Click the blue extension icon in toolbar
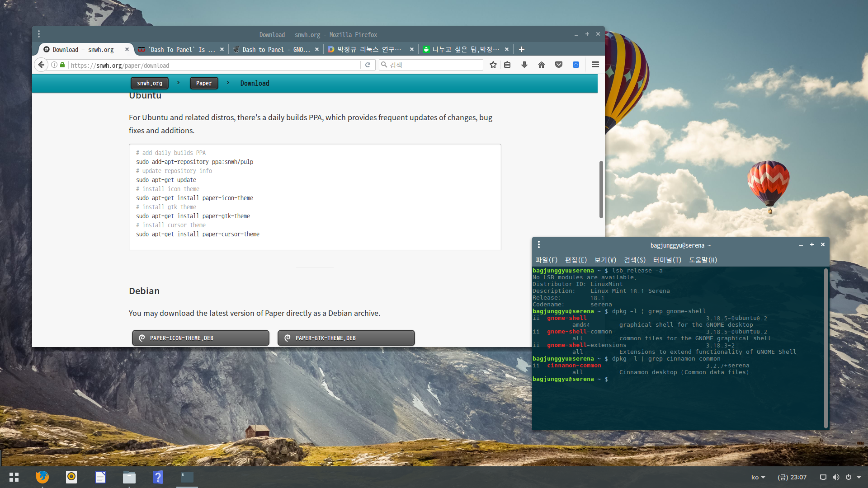The height and width of the screenshot is (488, 868). pos(576,65)
